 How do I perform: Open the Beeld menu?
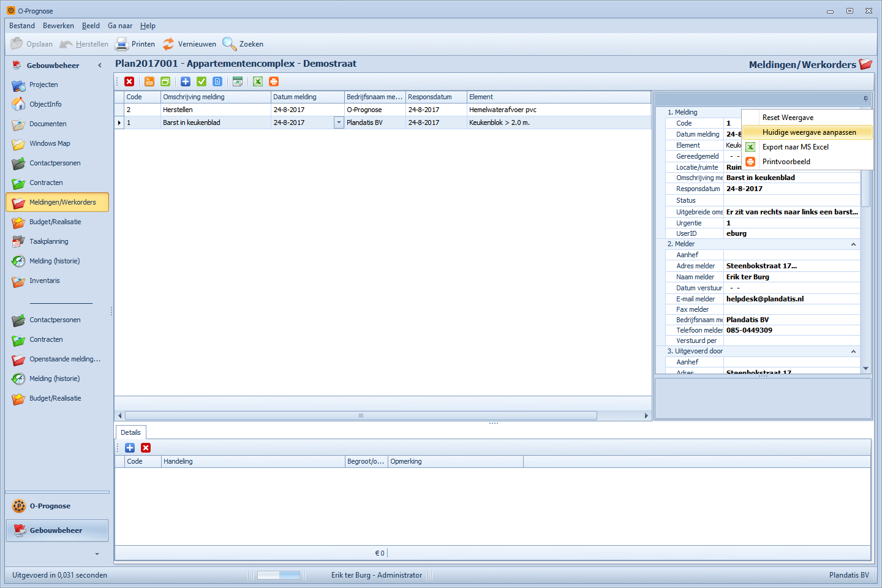[91, 26]
